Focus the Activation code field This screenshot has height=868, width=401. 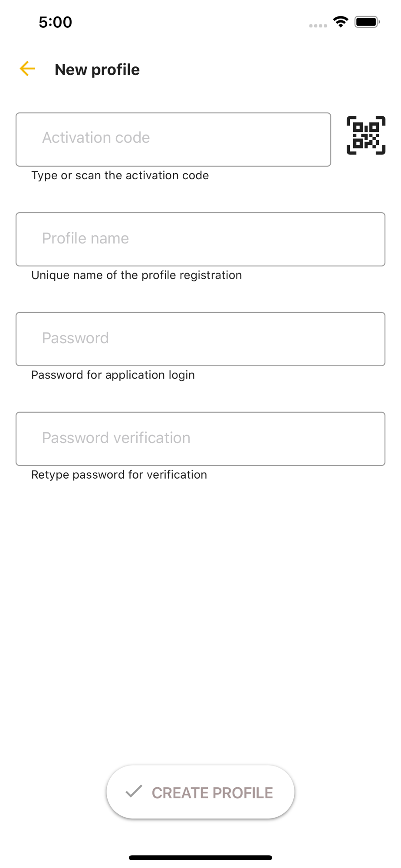173,139
